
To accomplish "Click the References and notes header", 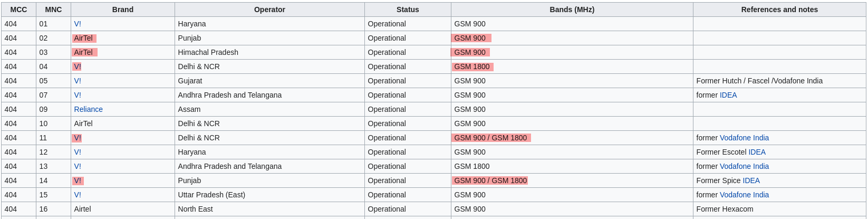I will pyautogui.click(x=779, y=9).
